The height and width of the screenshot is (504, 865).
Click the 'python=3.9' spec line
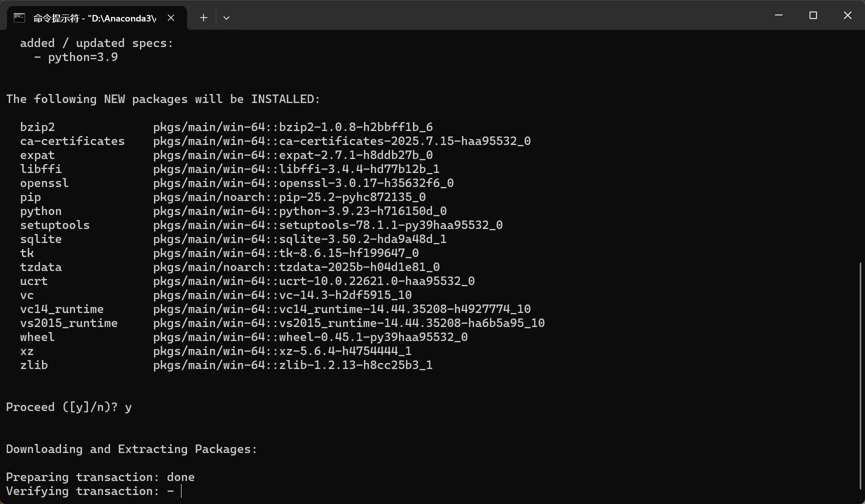click(x=82, y=57)
